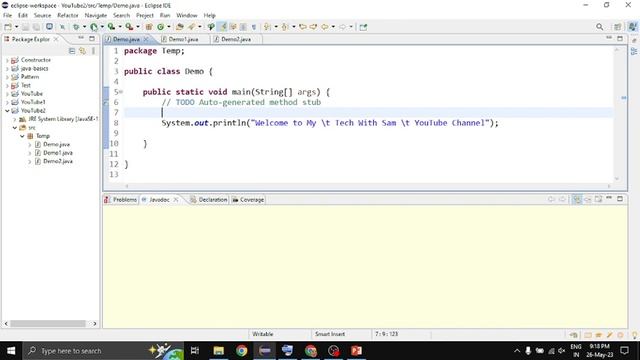This screenshot has height=360, width=640.
Task: Click the Collapse All icon in Package Explorer
Action: (x=72, y=51)
